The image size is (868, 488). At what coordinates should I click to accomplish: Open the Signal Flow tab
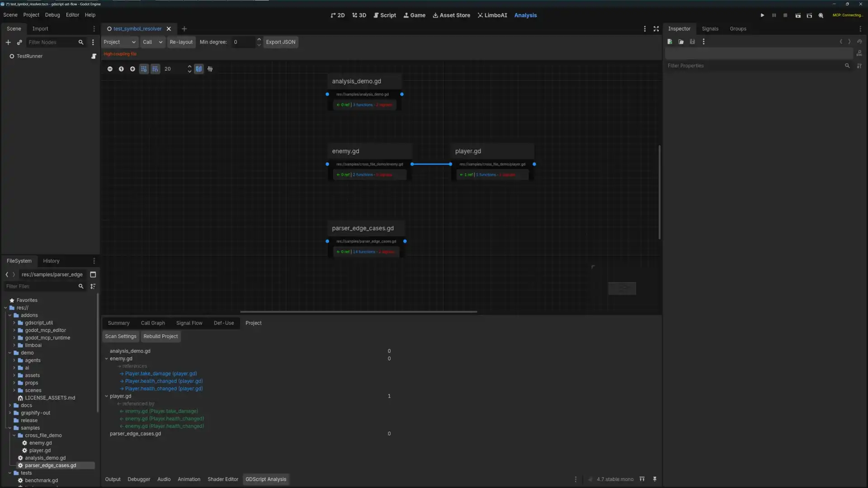(189, 323)
